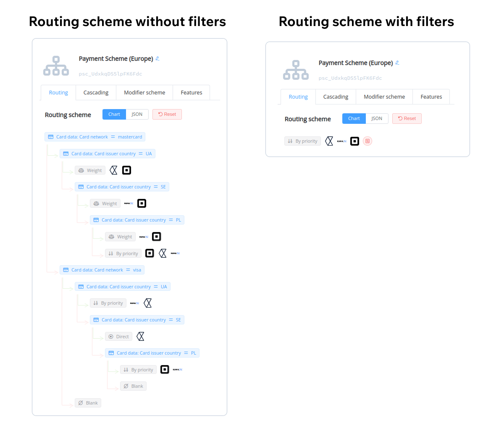The height and width of the screenshot is (431, 504).
Task: Expand the Card issuer country UA branch
Action: tap(108, 154)
